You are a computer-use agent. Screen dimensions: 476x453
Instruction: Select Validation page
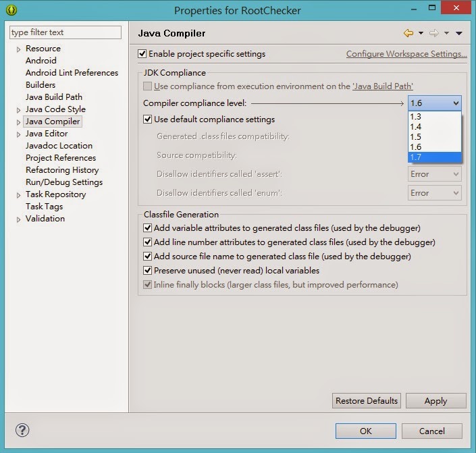click(45, 218)
